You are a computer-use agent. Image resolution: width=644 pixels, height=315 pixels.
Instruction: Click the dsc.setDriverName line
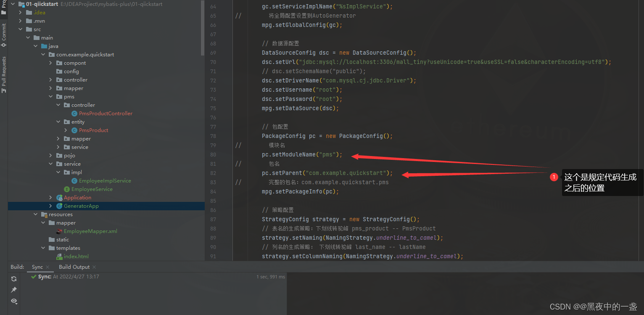point(339,80)
